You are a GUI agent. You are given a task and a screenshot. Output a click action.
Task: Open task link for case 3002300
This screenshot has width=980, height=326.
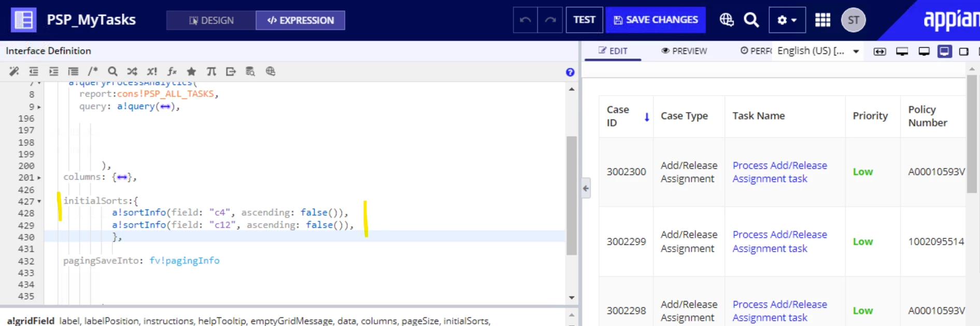click(779, 172)
